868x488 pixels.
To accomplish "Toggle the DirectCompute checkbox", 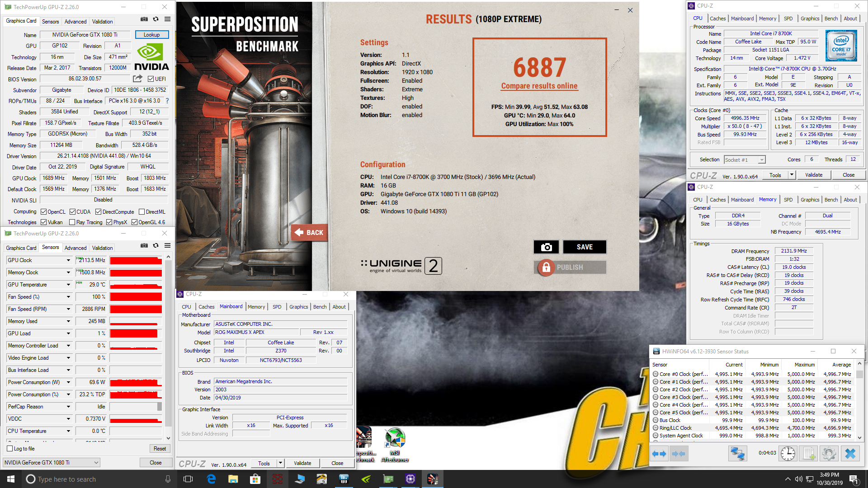I will click(98, 211).
